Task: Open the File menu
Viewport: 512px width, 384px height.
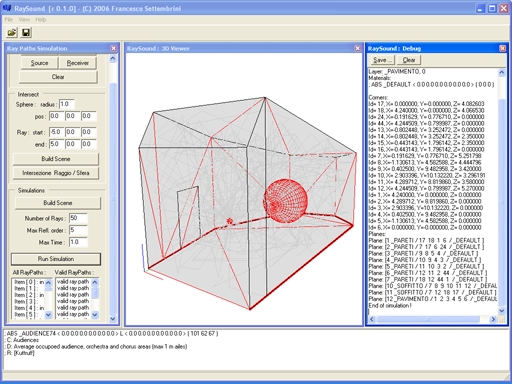Action: 9,20
